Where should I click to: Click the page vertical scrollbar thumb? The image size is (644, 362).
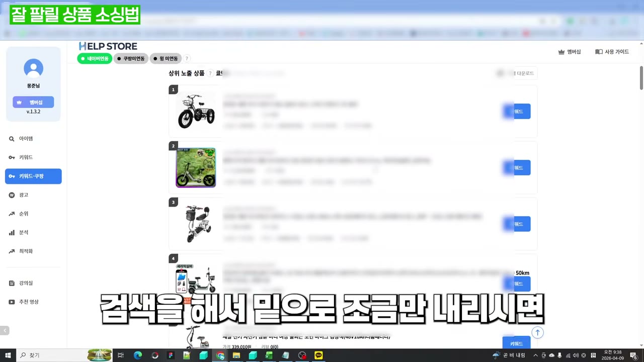point(641,78)
